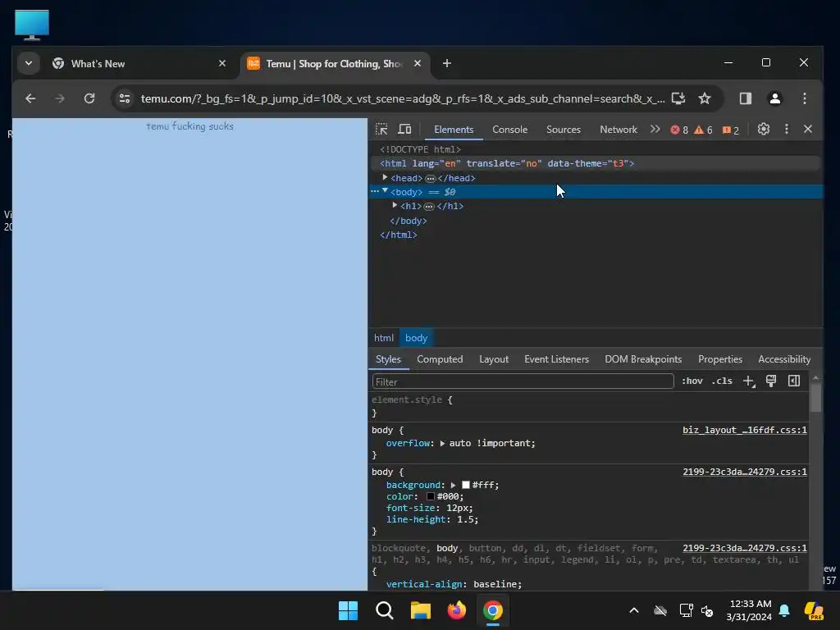The width and height of the screenshot is (840, 630).
Task: Open the Chrome three-dot menu
Action: [804, 98]
